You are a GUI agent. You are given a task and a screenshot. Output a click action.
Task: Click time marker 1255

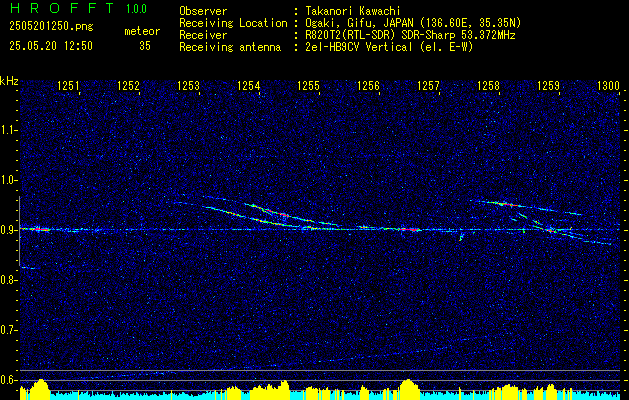click(x=308, y=85)
